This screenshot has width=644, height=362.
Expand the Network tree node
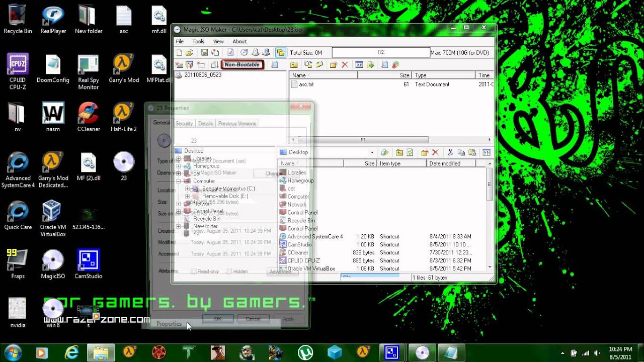[x=178, y=204]
